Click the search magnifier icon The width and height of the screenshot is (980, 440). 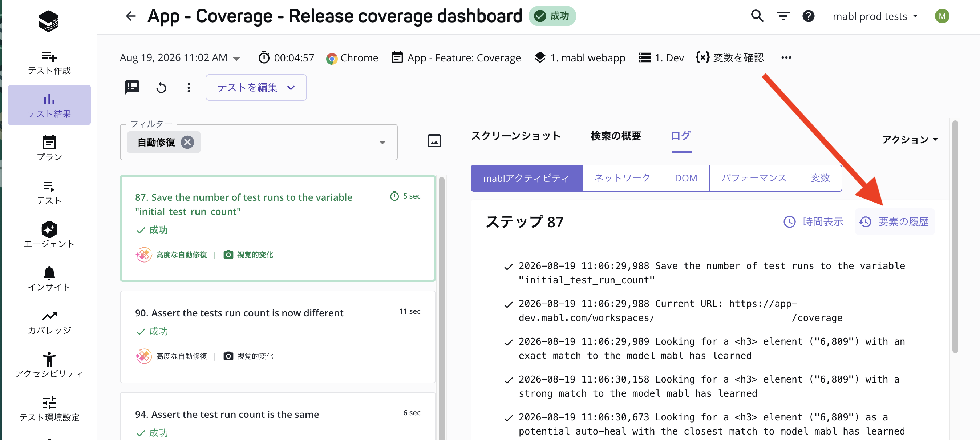click(x=757, y=16)
